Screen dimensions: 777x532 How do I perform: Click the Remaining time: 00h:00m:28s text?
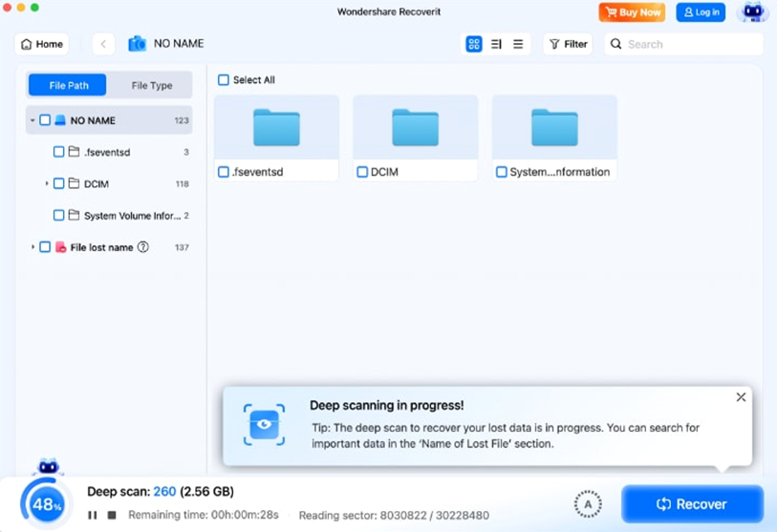pos(204,515)
